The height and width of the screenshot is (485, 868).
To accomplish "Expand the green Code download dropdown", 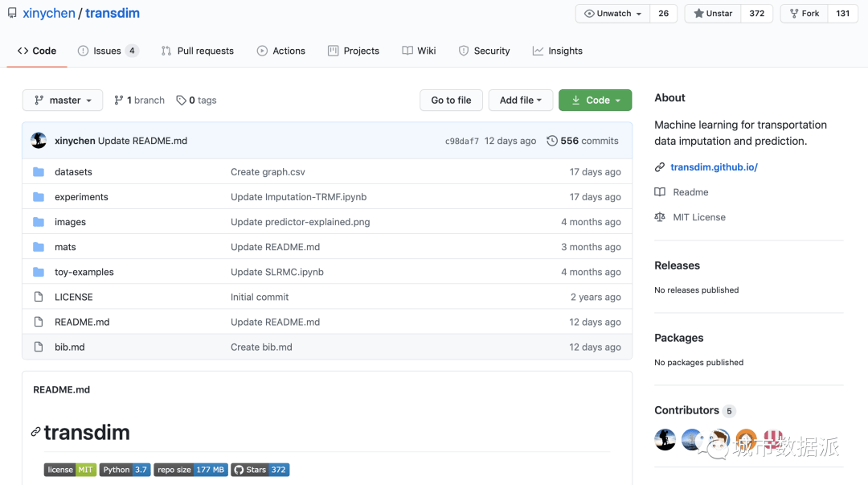I will 595,101.
